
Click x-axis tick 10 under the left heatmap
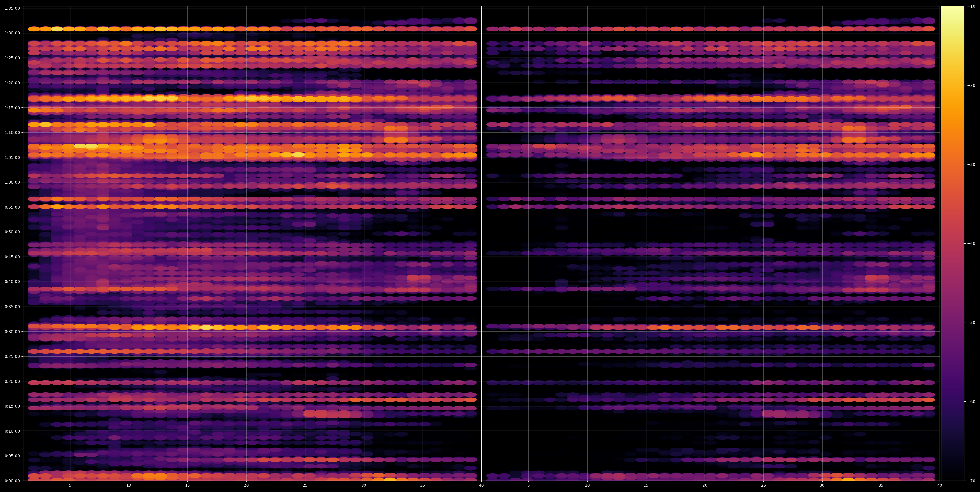(x=129, y=486)
